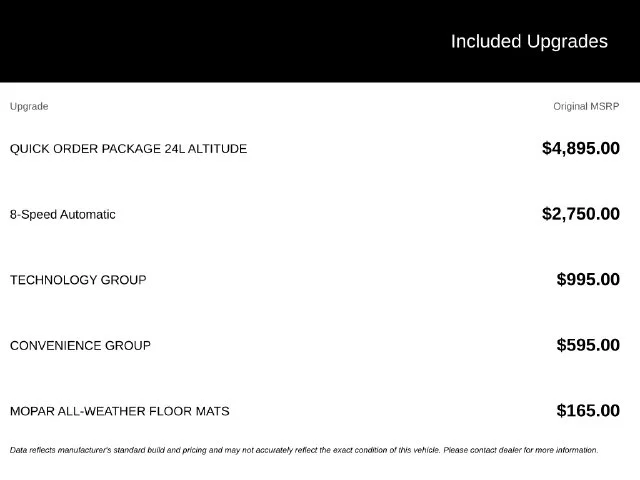The height and width of the screenshot is (480, 640).
Task: Click 'Please contact dealer' disclaimer sentence
Action: 520,450
